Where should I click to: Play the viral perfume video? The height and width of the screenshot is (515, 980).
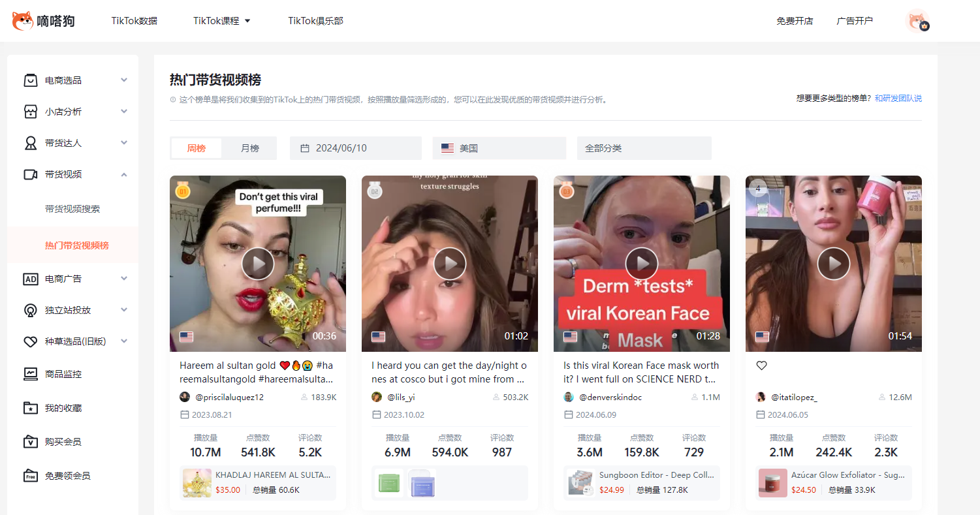pyautogui.click(x=258, y=264)
